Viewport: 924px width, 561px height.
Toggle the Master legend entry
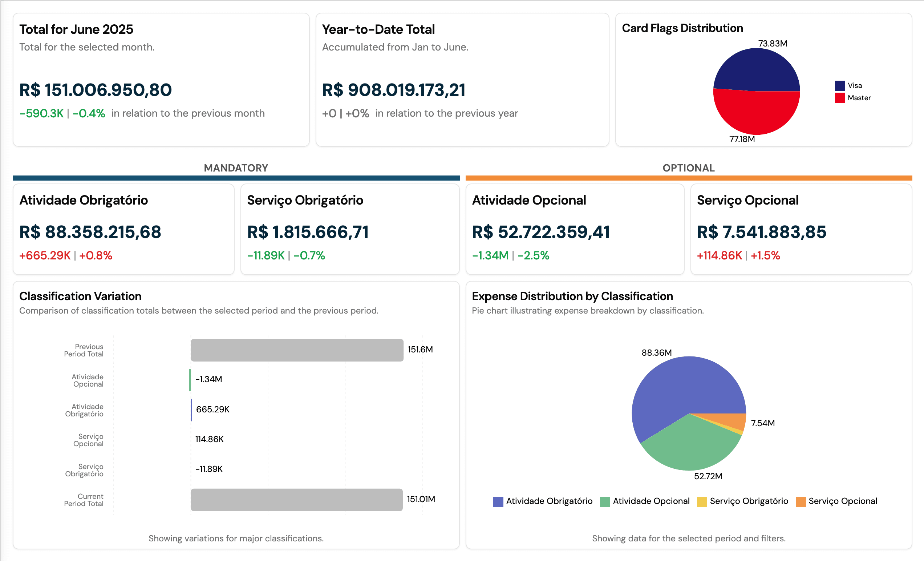[x=856, y=98]
